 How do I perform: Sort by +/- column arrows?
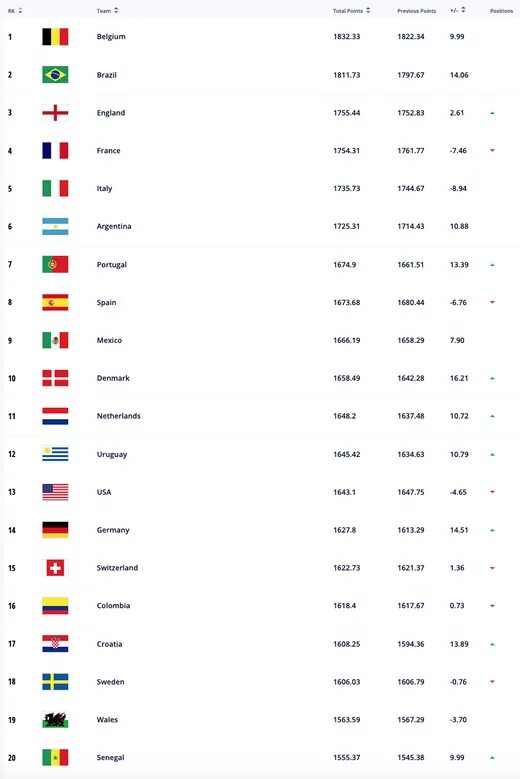[463, 10]
